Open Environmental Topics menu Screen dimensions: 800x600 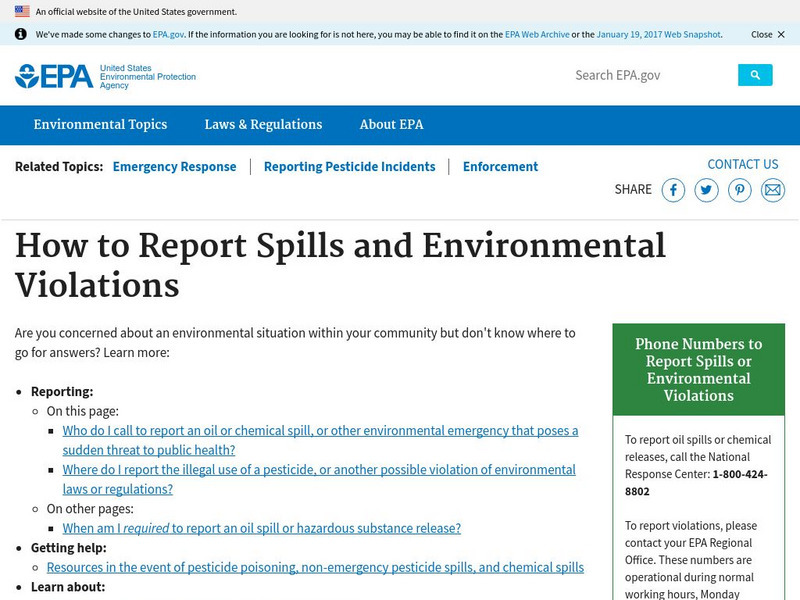tap(100, 124)
